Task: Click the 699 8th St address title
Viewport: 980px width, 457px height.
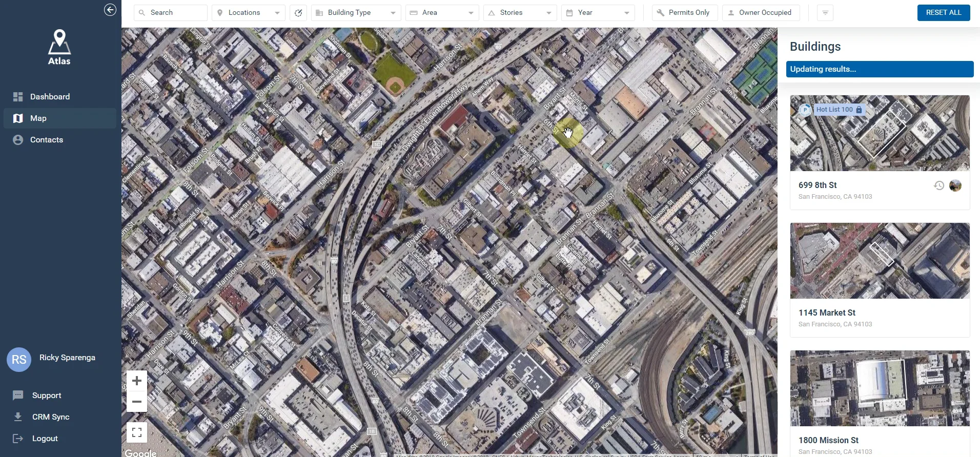Action: point(818,185)
